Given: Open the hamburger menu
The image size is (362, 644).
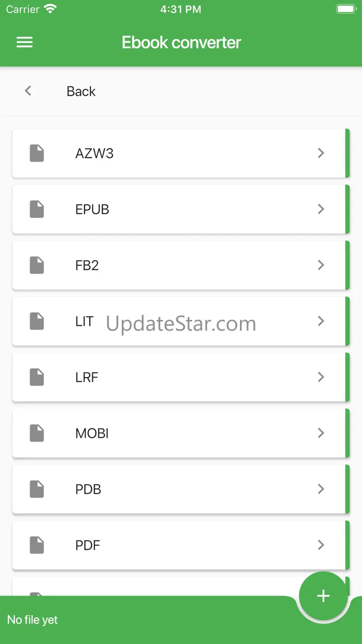Looking at the screenshot, I should [25, 42].
